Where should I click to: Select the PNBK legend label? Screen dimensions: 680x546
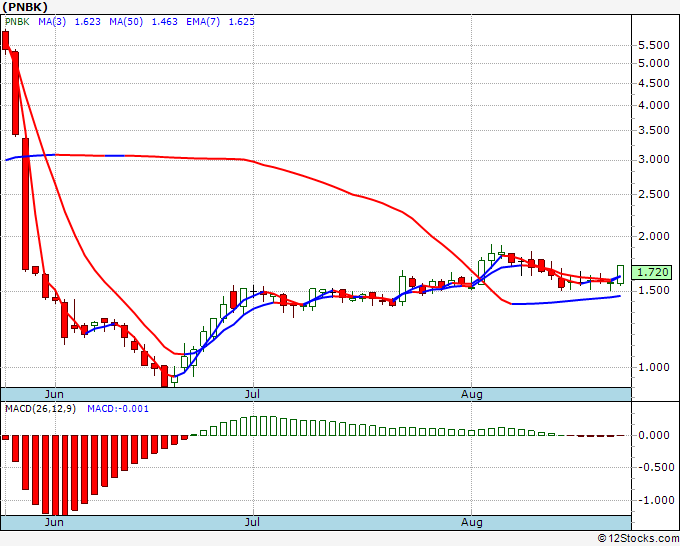(x=17, y=22)
